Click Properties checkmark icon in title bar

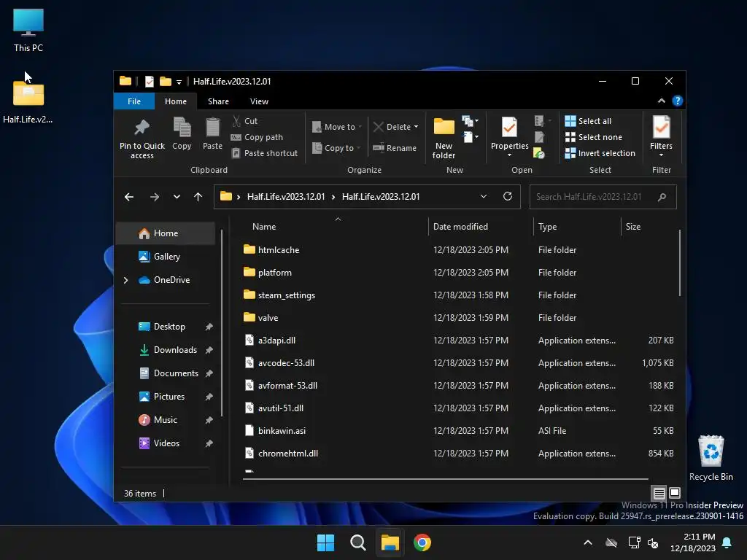(x=149, y=82)
